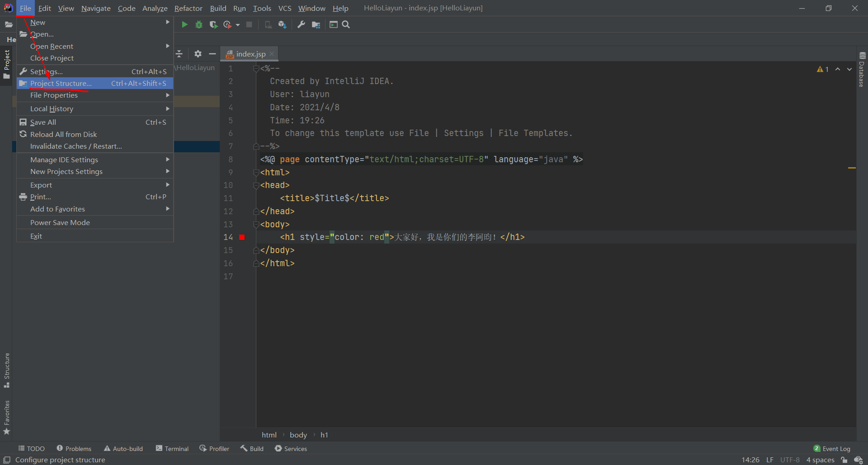Open the TODO tool window
Image resolution: width=868 pixels, height=465 pixels.
pyautogui.click(x=31, y=449)
